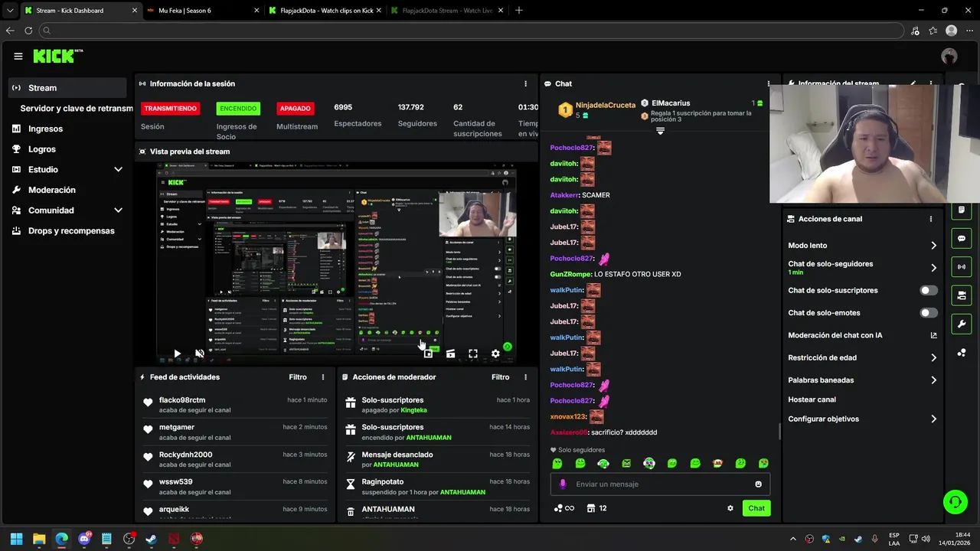Open the Restricción de edad chevron
The width and height of the screenshot is (980, 551).
coord(933,357)
